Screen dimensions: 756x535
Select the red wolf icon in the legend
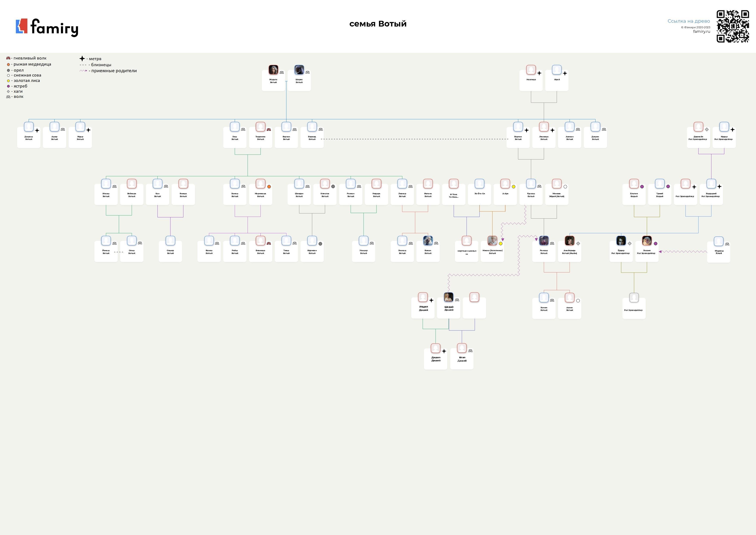8,58
